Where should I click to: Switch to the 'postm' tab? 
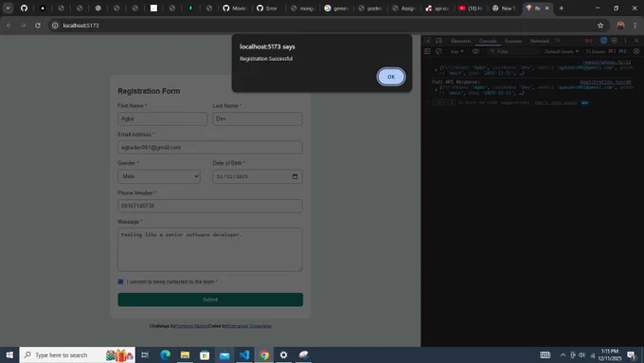[369, 8]
